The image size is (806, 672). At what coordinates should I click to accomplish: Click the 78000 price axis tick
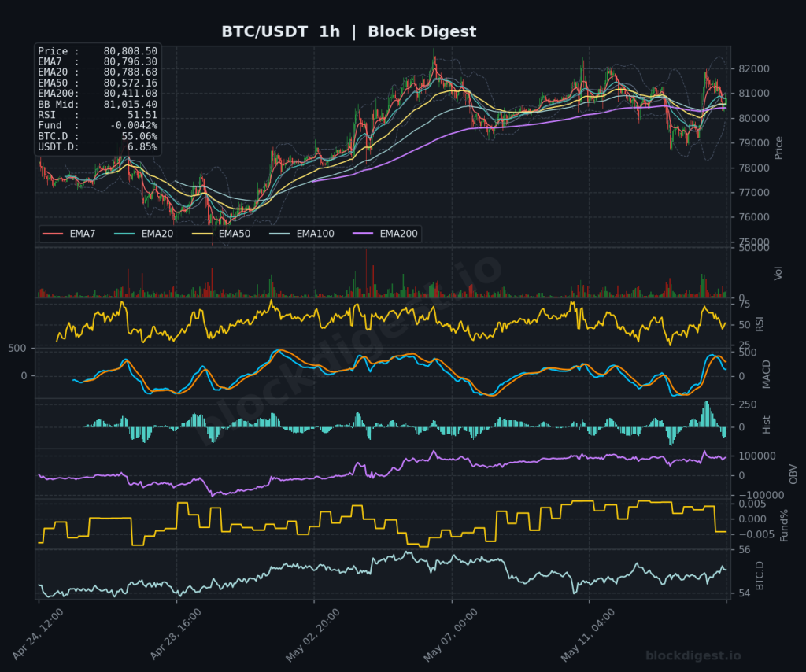click(x=753, y=168)
